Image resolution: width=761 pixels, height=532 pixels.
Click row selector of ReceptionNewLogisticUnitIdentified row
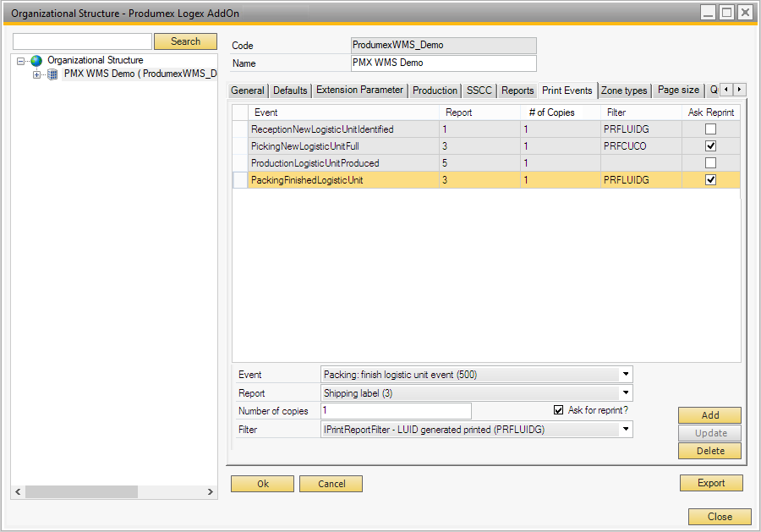[240, 129]
